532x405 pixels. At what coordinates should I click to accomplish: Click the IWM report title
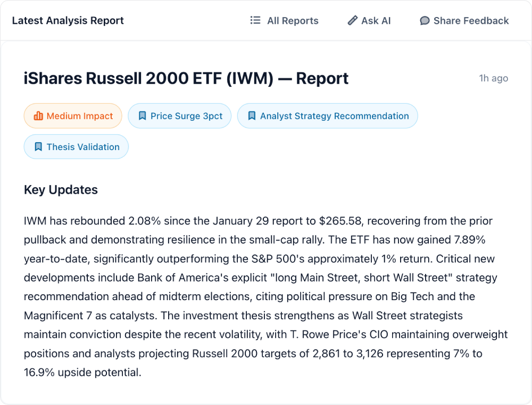pos(186,78)
